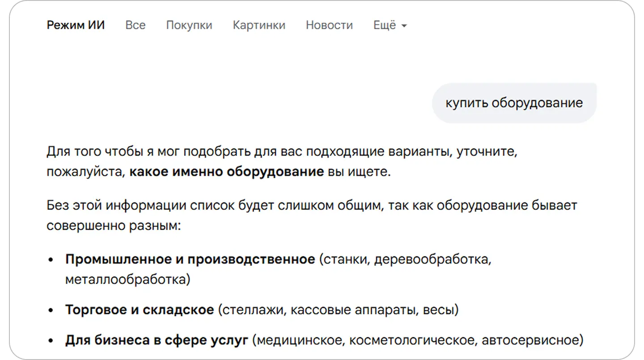Select the line 'Для того чтобы я мог подобрать'
The image size is (644, 360).
coord(282,151)
